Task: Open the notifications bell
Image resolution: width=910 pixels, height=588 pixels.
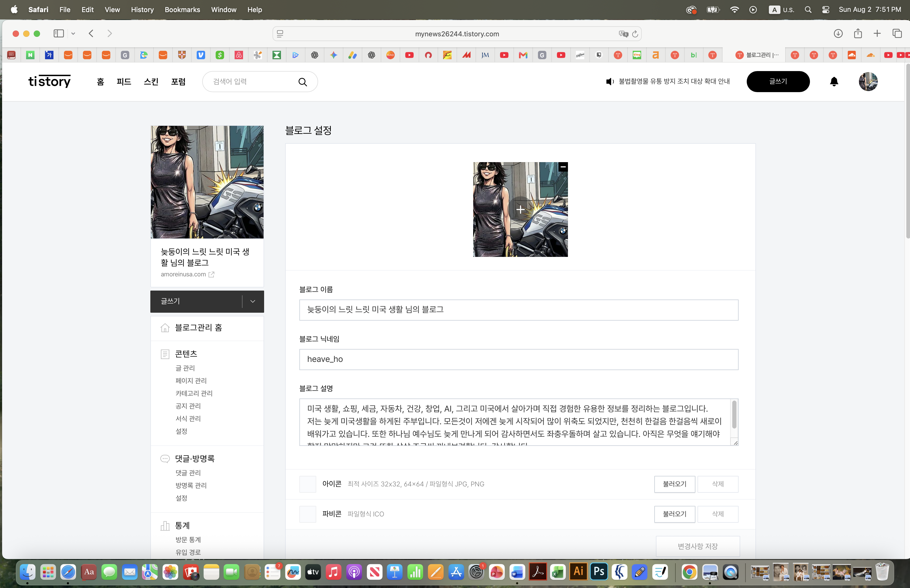Action: click(x=834, y=81)
